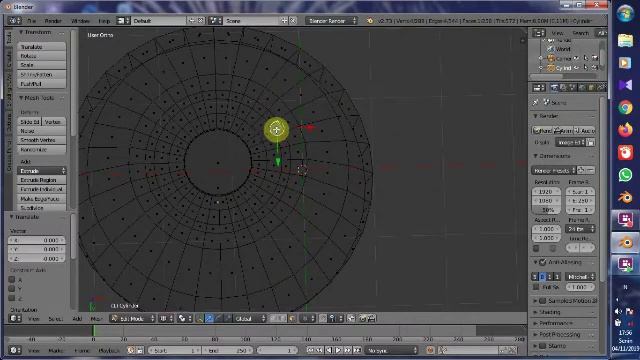Viewport: 640px width, 360px height.
Task: Toggle visibility of the Camera in the outliner
Action: coord(576,58)
